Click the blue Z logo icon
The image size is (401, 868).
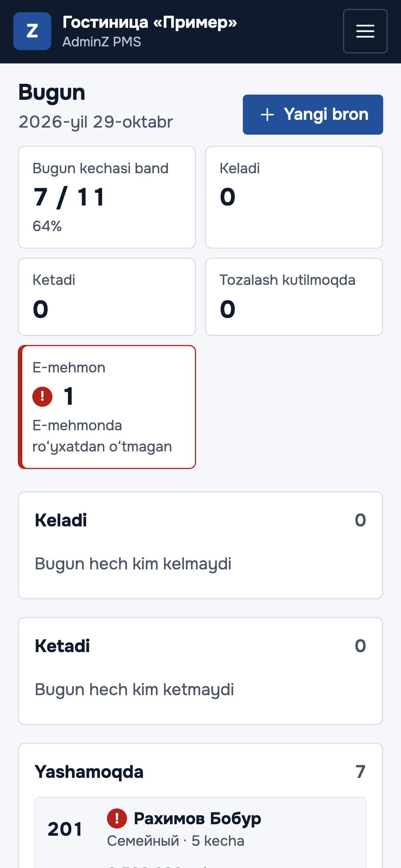coord(32,31)
